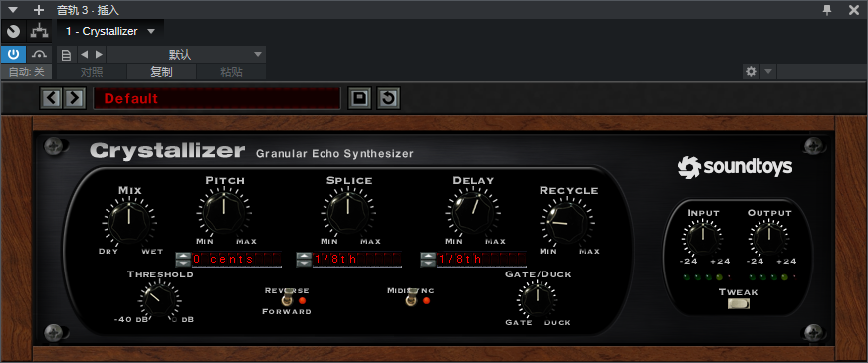Open the title bar triangle menu
The width and height of the screenshot is (868, 363).
(x=13, y=10)
